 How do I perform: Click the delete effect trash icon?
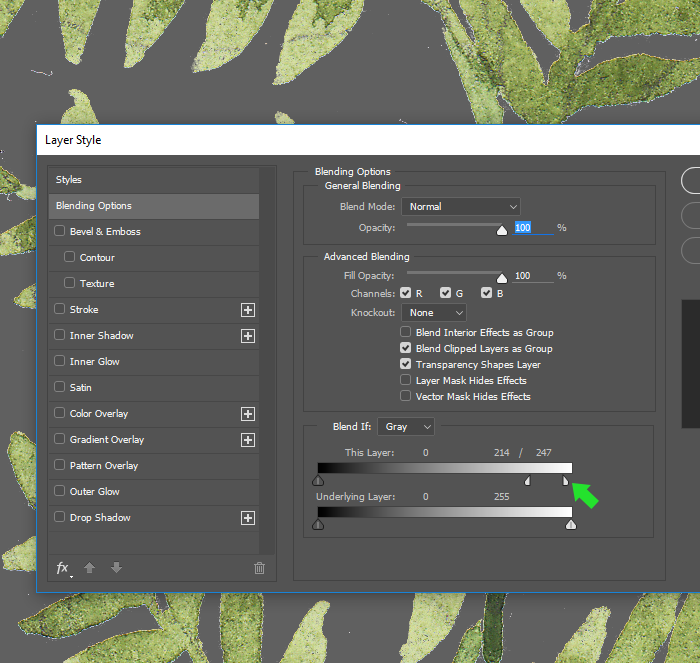point(259,568)
